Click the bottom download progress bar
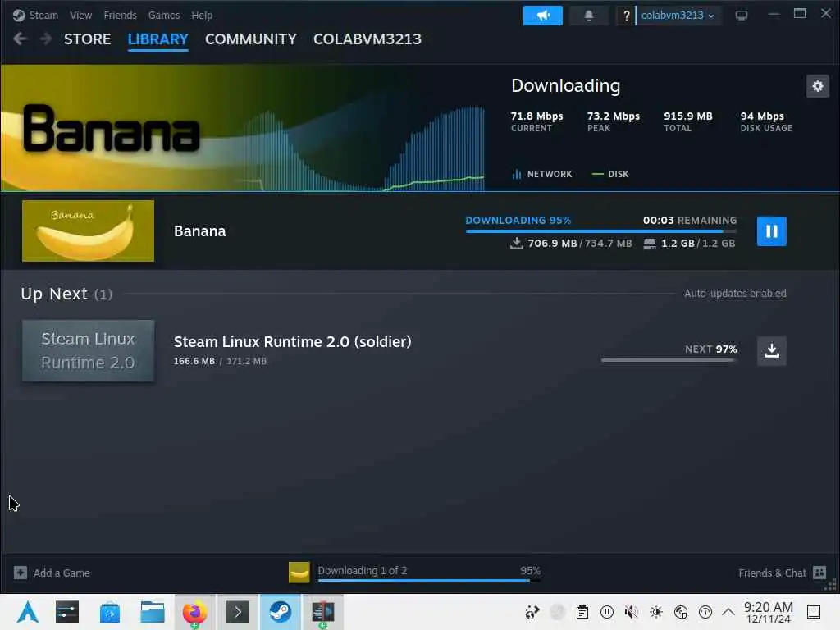Viewport: 840px width, 630px height. [x=428, y=580]
